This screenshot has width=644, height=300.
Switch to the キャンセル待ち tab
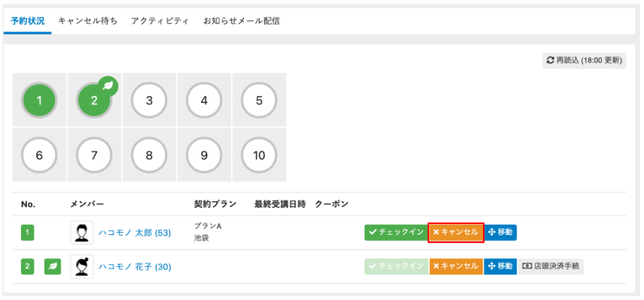(88, 21)
